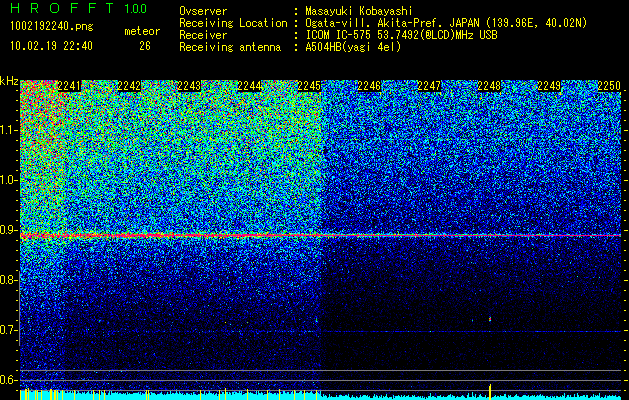Click the 0.8 kHz axis tick label
The image size is (629, 400).
click(9, 280)
